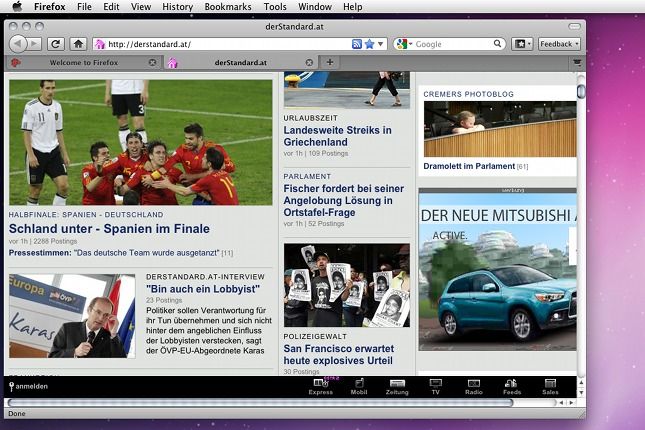Click the vertical scrollbar down arrow
Image resolution: width=645 pixels, height=430 pixels.
pyautogui.click(x=581, y=393)
